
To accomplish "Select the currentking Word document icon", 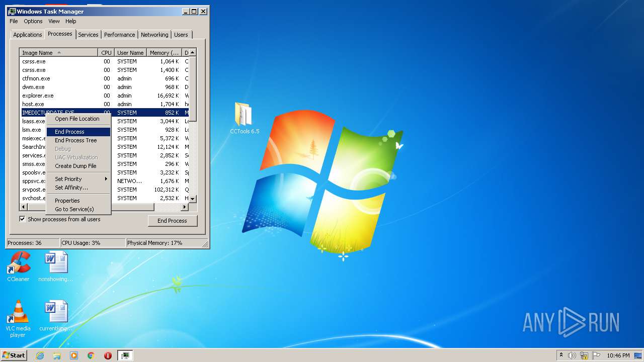I will point(55,316).
